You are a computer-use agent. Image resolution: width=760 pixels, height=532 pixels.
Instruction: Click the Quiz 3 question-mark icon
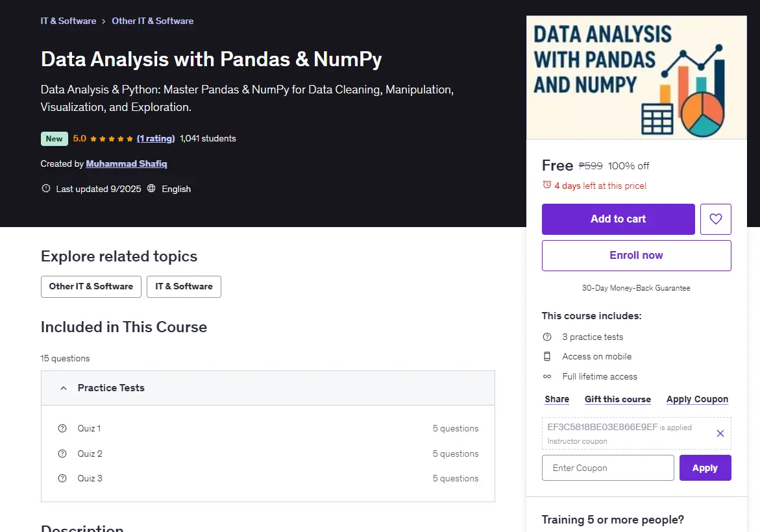tap(62, 478)
